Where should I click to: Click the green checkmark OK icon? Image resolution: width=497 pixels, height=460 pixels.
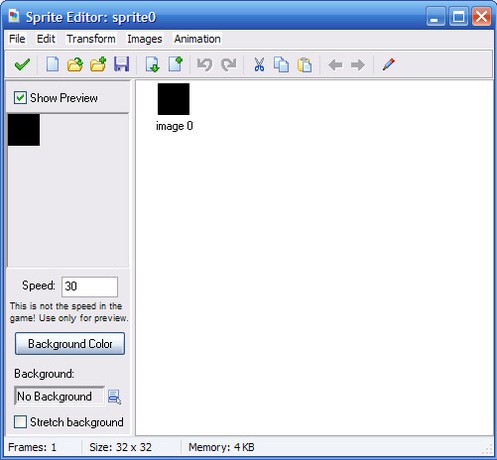click(22, 64)
